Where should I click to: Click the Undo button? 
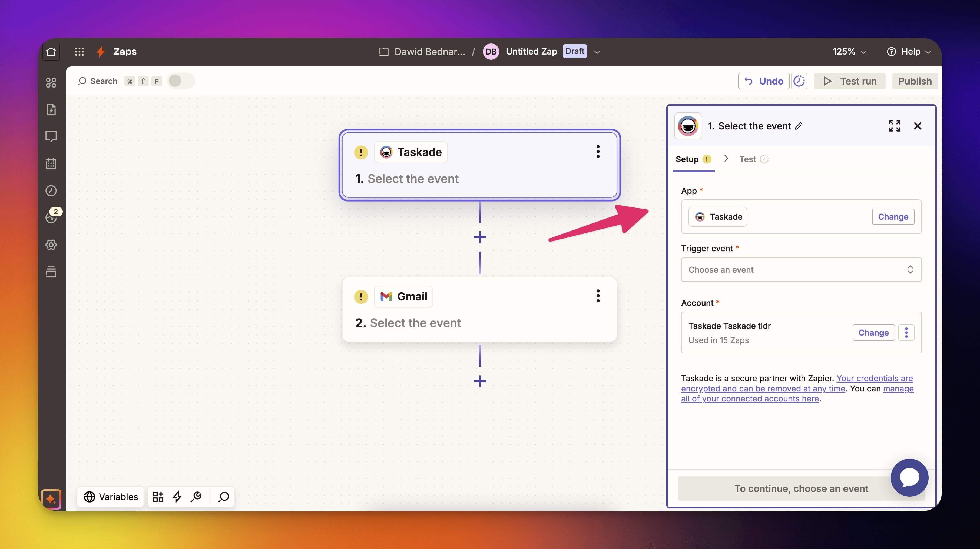(x=764, y=81)
